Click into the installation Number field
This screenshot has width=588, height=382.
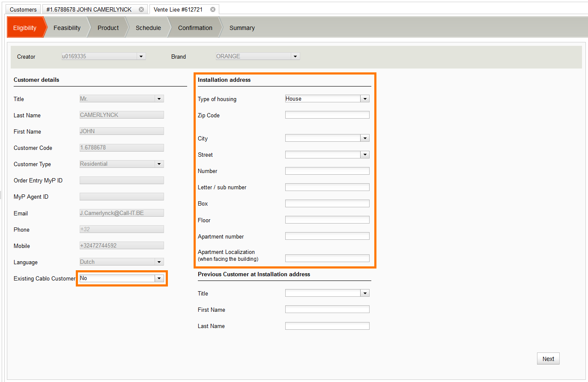click(x=327, y=171)
